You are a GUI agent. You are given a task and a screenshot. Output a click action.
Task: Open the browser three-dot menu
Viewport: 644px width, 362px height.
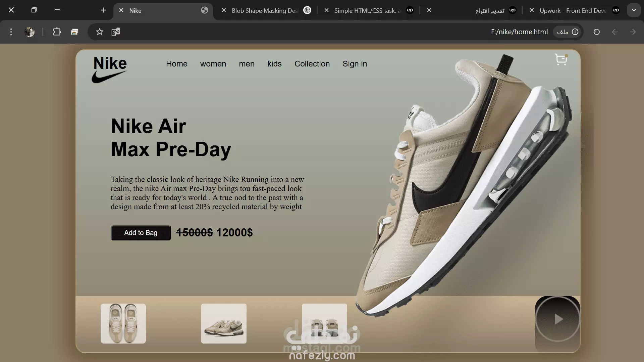click(11, 32)
